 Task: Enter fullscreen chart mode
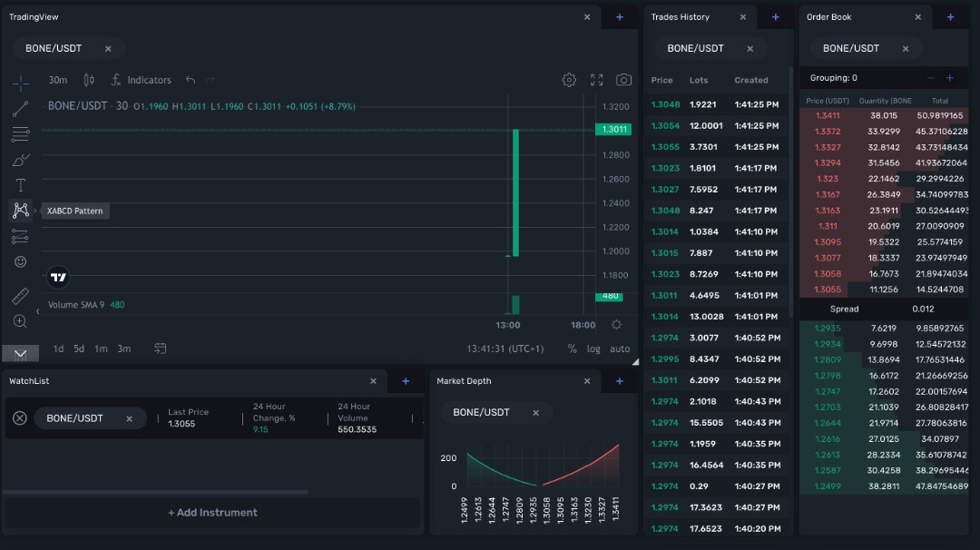[596, 80]
